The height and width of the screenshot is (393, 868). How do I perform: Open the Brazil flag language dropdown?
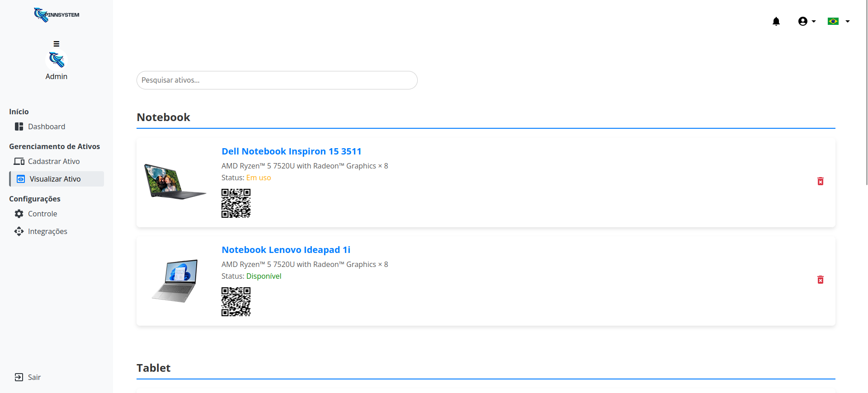(833, 21)
